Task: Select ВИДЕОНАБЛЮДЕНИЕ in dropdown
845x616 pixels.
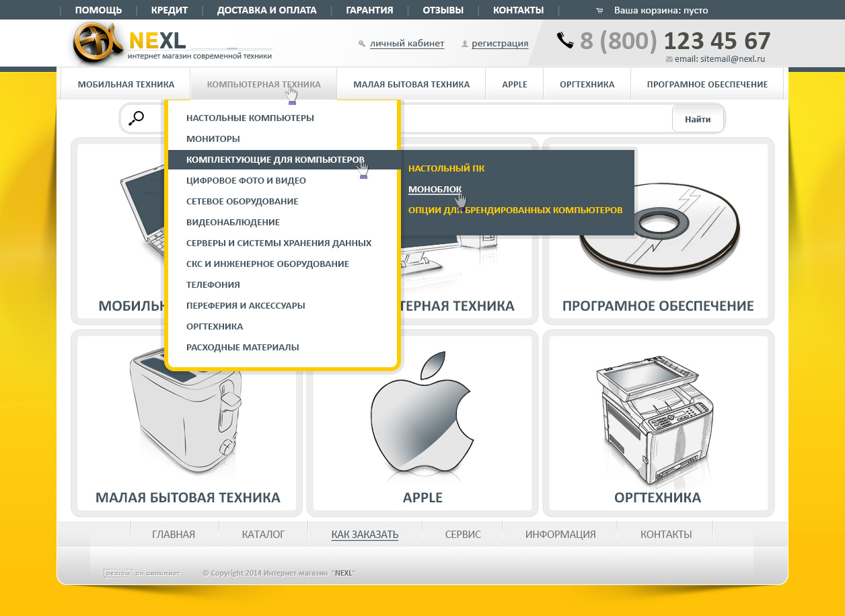Action: (233, 222)
